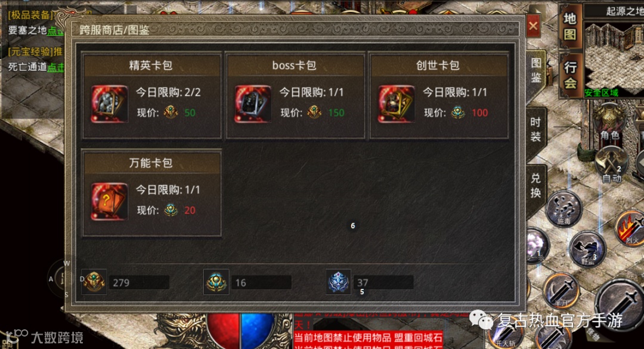Click the 精英卡包 card pack icon

tap(109, 104)
